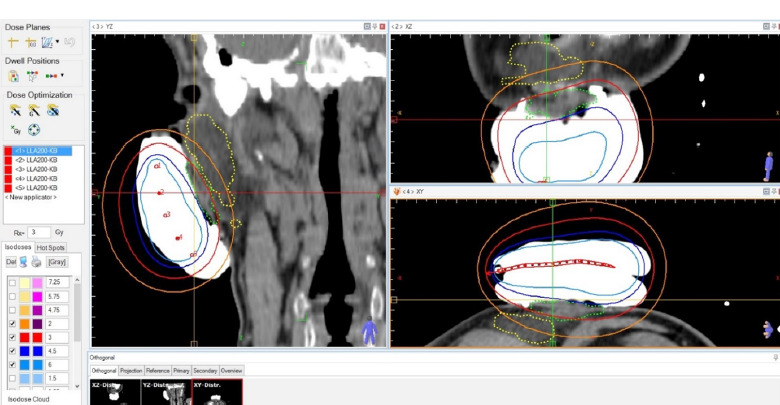Viewport: 780px width, 405px height.
Task: Switch to the Hot Spots tab
Action: (50, 247)
